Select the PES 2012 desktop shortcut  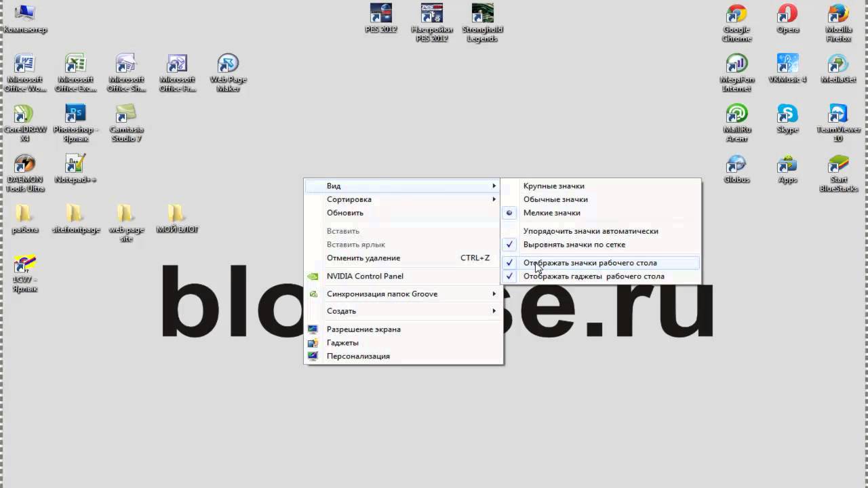[x=381, y=19]
